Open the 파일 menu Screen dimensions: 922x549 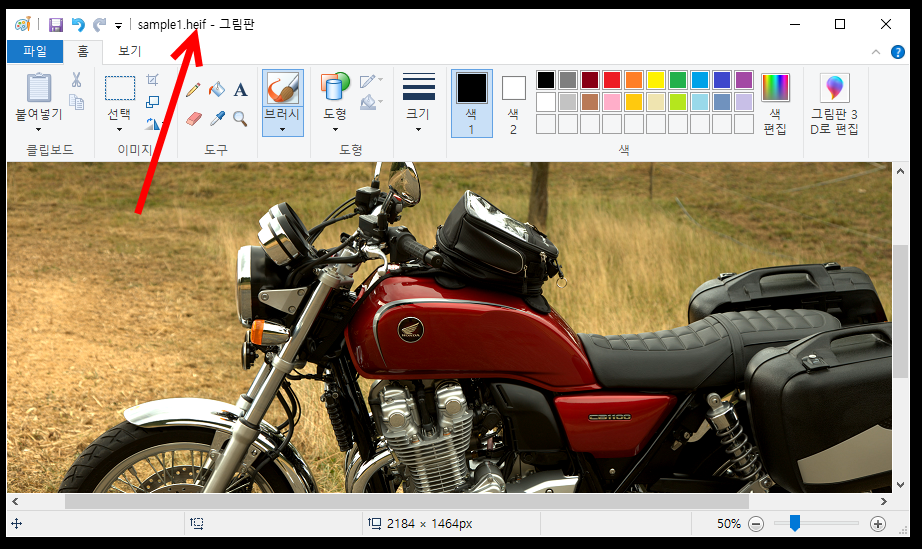(35, 51)
